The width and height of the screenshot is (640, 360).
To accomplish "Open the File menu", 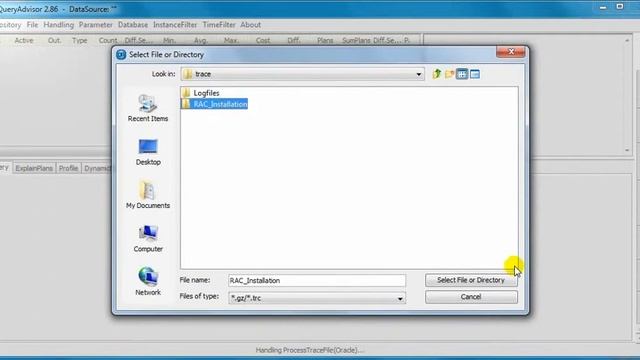I will [32, 25].
